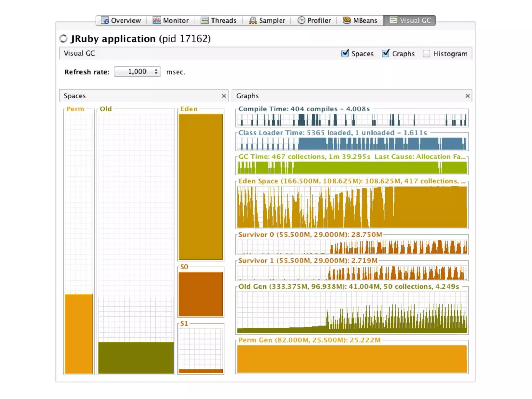This screenshot has width=532, height=399.
Task: Click the Old Gen usage graph
Action: pos(352,312)
